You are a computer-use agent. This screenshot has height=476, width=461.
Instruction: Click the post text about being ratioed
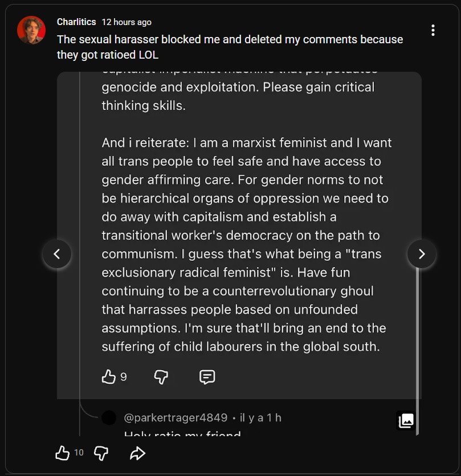coord(230,47)
